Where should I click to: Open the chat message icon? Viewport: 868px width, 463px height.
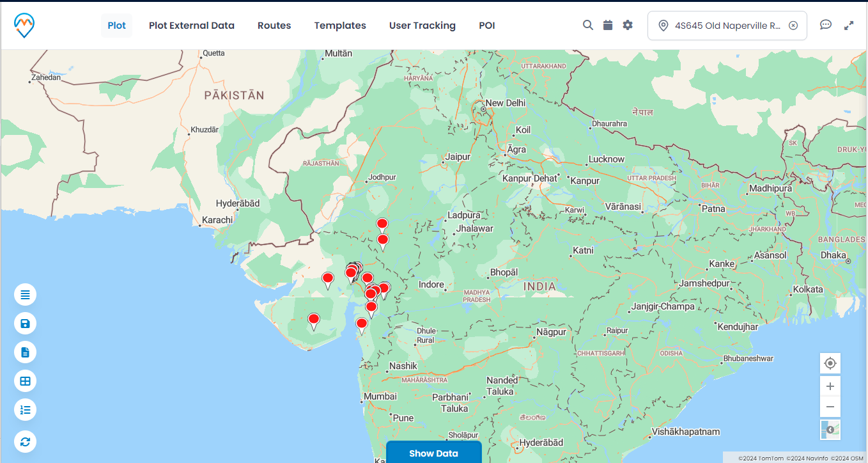(x=826, y=25)
